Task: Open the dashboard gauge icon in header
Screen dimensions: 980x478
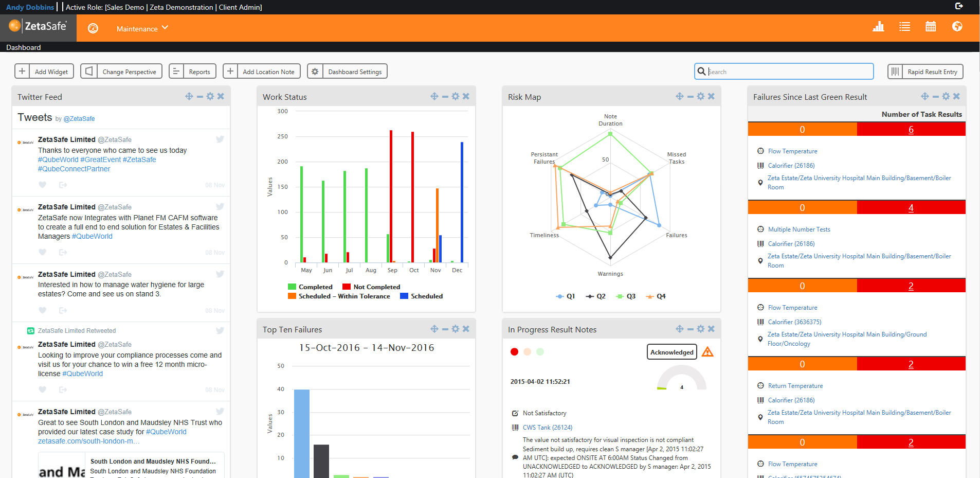Action: point(93,28)
